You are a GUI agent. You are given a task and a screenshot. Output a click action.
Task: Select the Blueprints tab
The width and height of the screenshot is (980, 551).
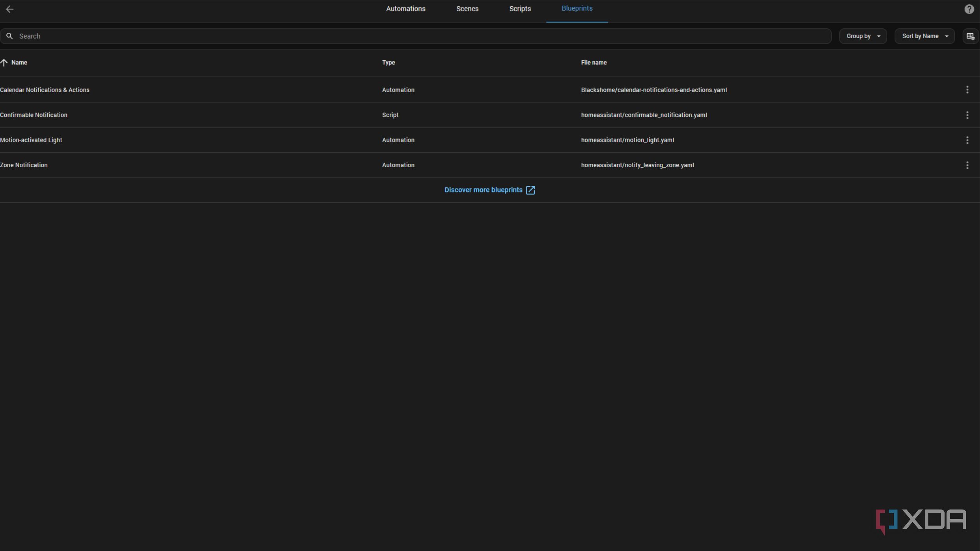[x=577, y=9]
